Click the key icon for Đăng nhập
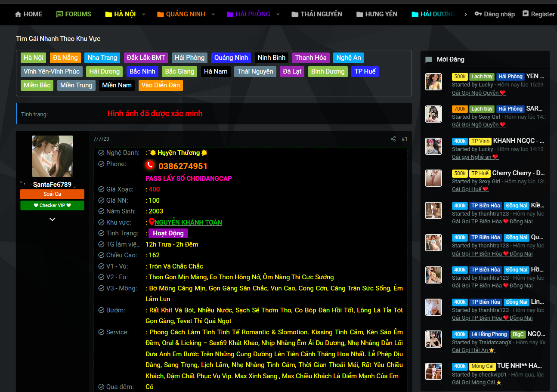Screen dimensions: 557x392 click(x=478, y=14)
